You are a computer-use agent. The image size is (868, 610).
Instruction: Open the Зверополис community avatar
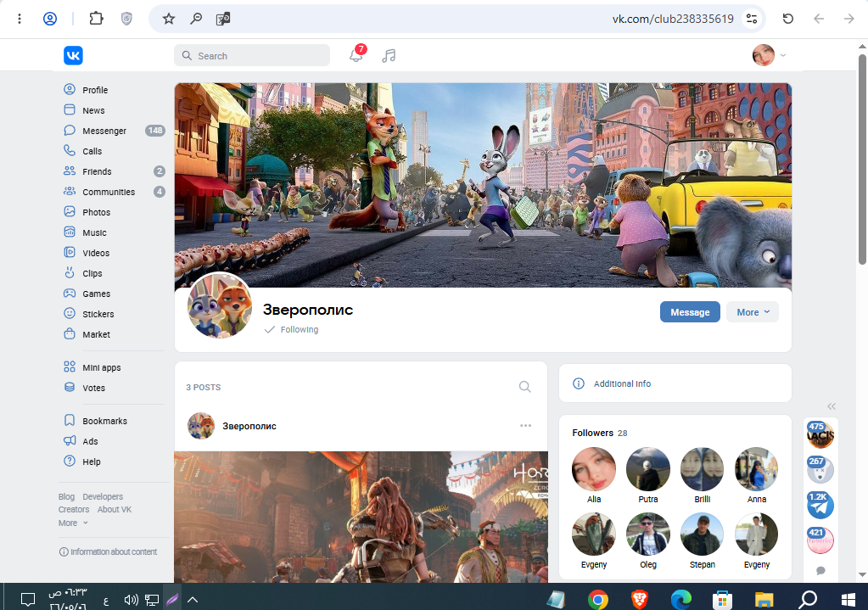(x=220, y=305)
